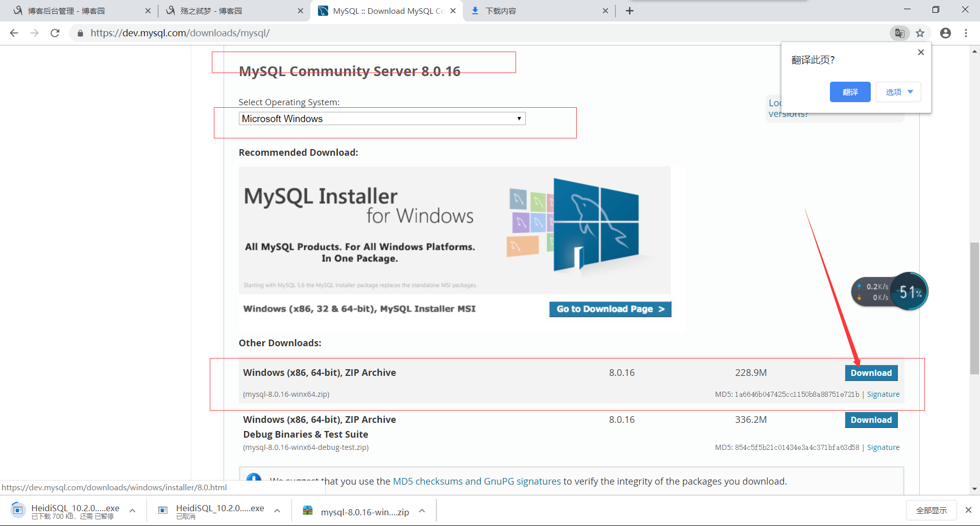This screenshot has width=980, height=526.
Task: Click the Recommended Download heading
Action: click(299, 153)
